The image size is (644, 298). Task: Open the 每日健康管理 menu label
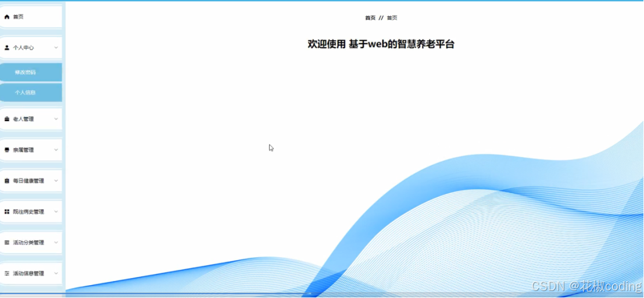[x=28, y=181]
